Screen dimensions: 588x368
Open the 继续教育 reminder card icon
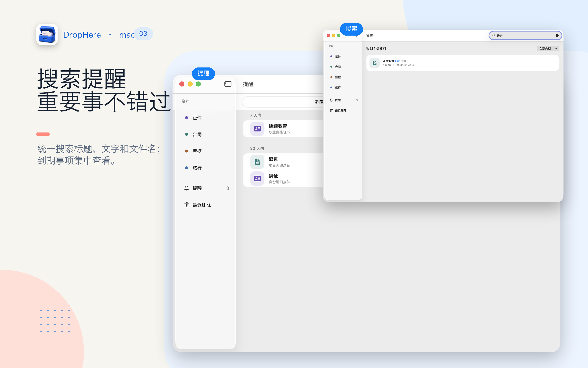pos(257,129)
